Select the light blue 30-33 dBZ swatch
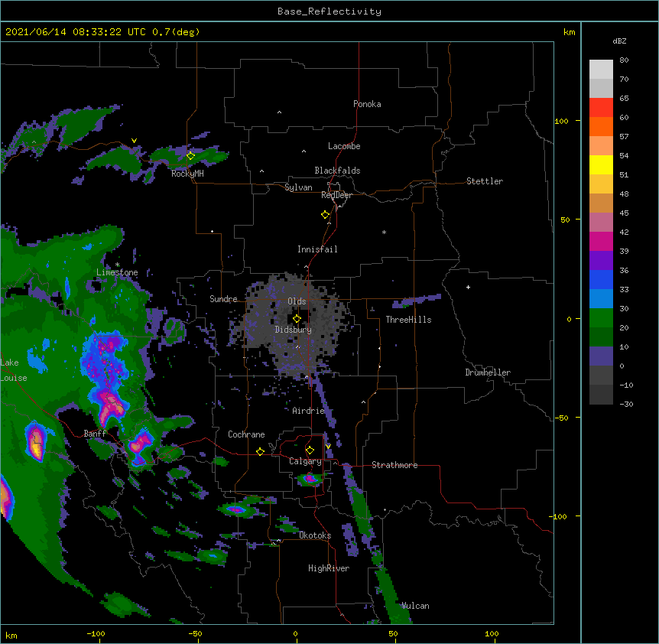The image size is (659, 644). tap(601, 299)
